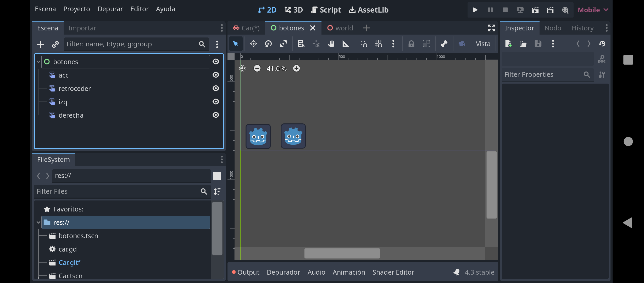The width and height of the screenshot is (644, 283).
Task: Switch to the world scene tab
Action: pyautogui.click(x=340, y=28)
